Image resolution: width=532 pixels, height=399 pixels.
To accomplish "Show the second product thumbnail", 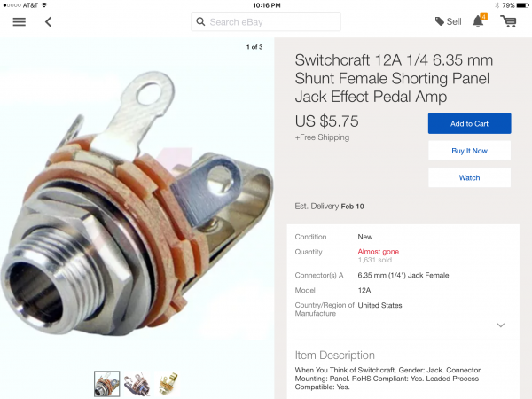I will (x=136, y=383).
